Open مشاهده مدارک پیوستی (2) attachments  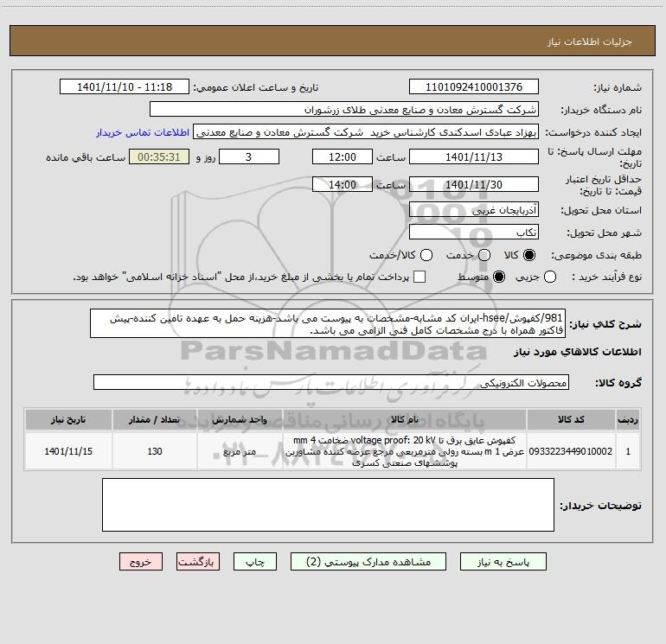(368, 562)
